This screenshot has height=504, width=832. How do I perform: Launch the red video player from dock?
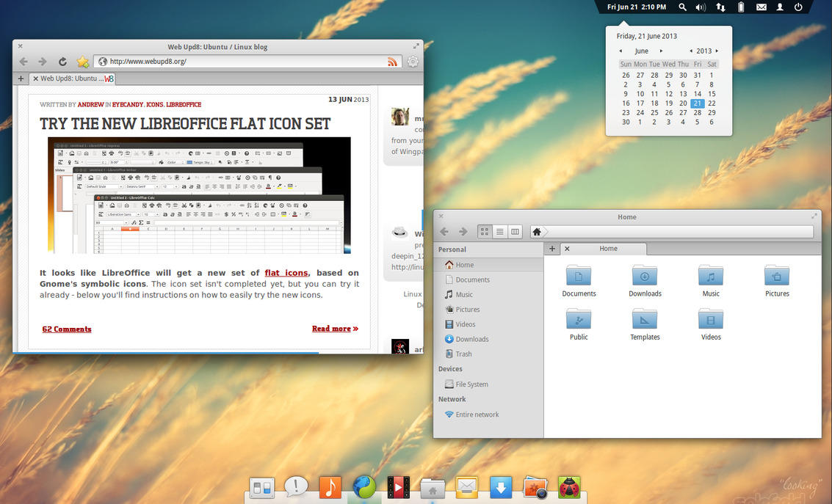pyautogui.click(x=399, y=487)
